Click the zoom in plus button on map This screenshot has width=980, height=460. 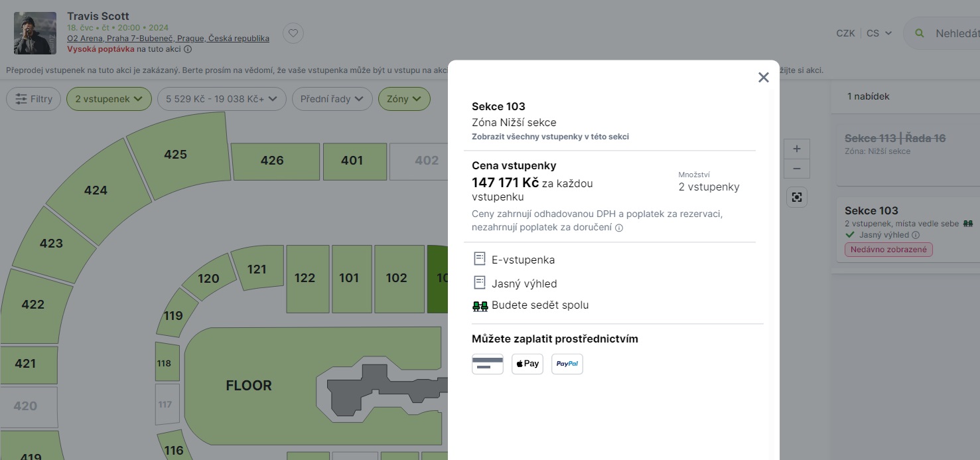pos(796,149)
